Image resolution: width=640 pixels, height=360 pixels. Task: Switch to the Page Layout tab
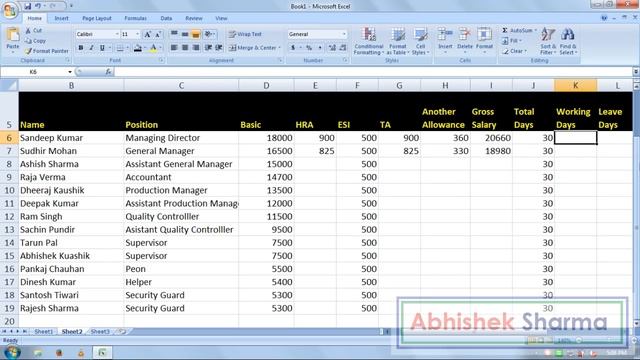point(97,18)
